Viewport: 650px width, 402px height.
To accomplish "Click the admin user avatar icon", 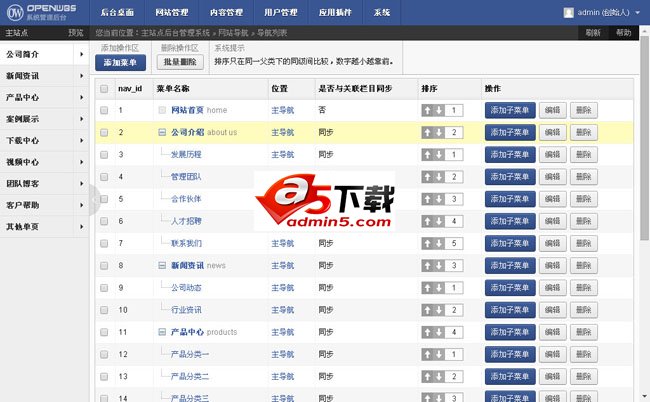I will click(x=568, y=12).
